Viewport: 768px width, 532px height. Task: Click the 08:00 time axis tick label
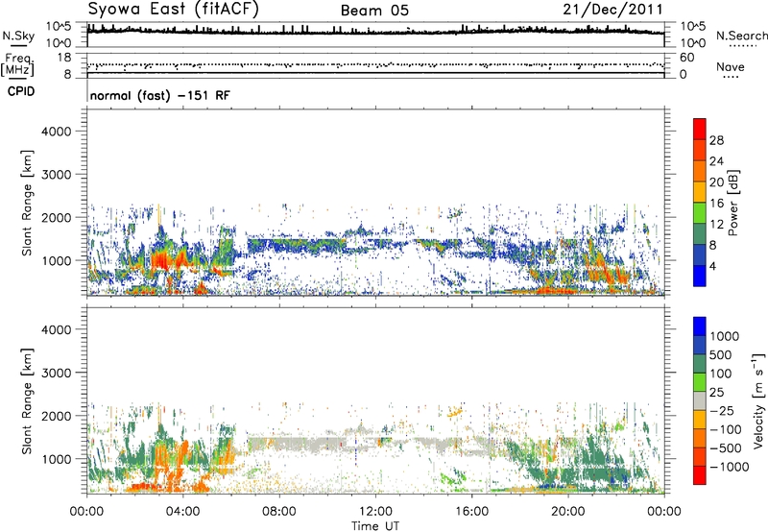point(279,512)
